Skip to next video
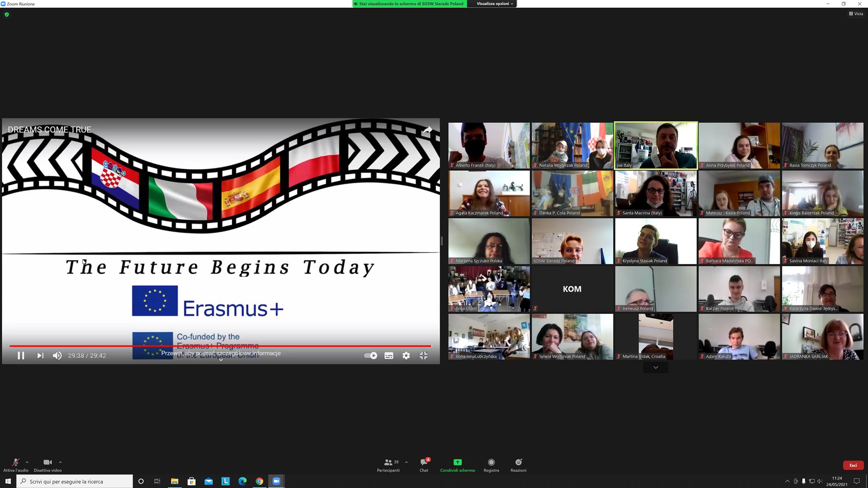 tap(40, 355)
